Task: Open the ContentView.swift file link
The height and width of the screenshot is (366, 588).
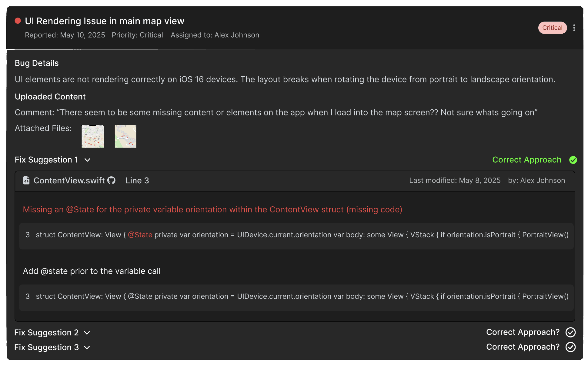Action: point(69,181)
